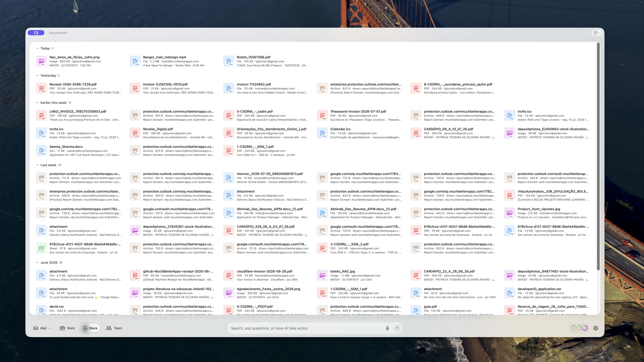Click PDF icon of CARDÁPIO_06_A_10_07_26.pdf
The image size is (644, 362).
[x=416, y=133]
